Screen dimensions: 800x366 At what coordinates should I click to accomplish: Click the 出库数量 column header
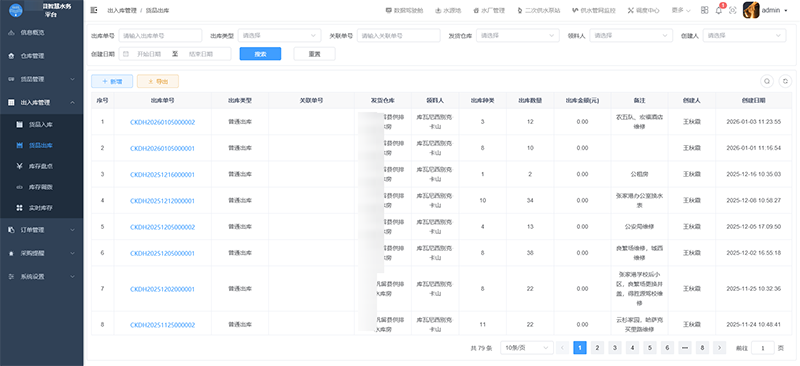tap(530, 101)
